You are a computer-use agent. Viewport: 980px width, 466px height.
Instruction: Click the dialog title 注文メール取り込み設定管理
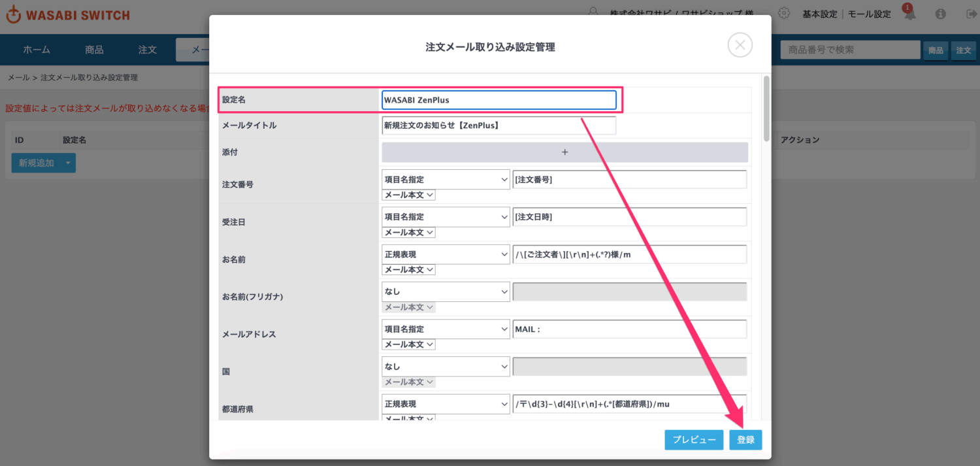pos(490,47)
